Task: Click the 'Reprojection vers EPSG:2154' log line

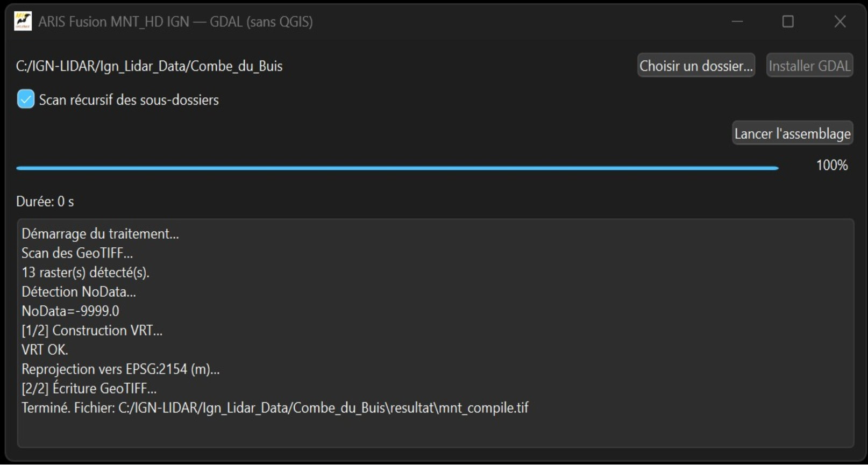Action: [120, 369]
